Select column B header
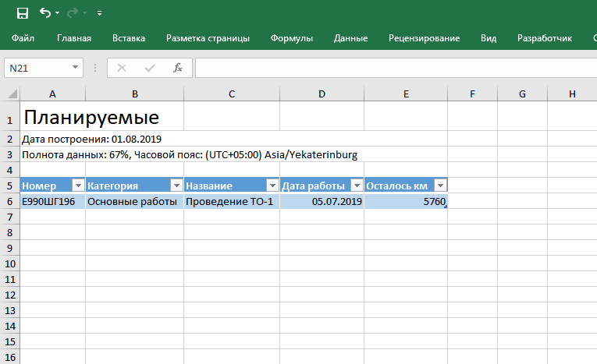Image resolution: width=597 pixels, height=364 pixels. [135, 94]
